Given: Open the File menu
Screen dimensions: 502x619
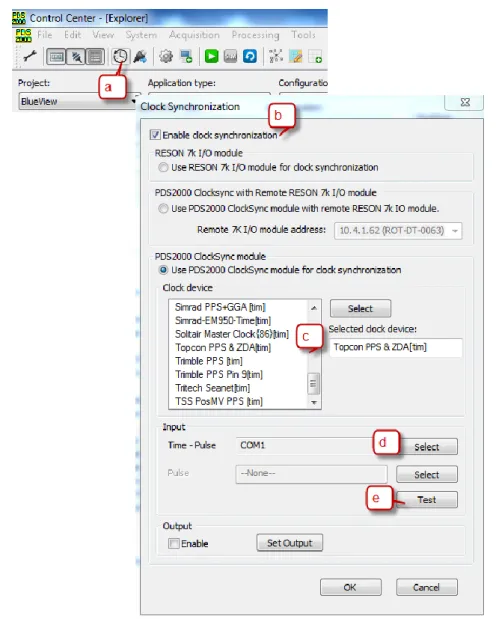Looking at the screenshot, I should coord(45,35).
